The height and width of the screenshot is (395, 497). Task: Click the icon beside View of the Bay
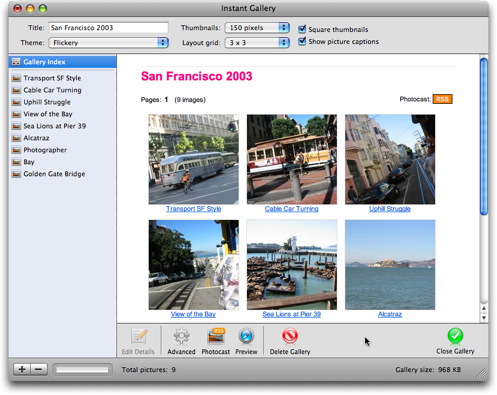pyautogui.click(x=16, y=114)
